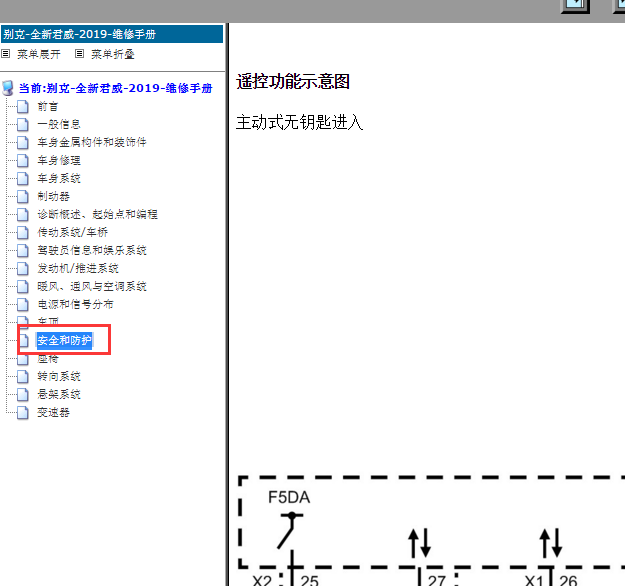Open the 制动器 section
Viewport: 625px width, 586px height.
pyautogui.click(x=53, y=196)
